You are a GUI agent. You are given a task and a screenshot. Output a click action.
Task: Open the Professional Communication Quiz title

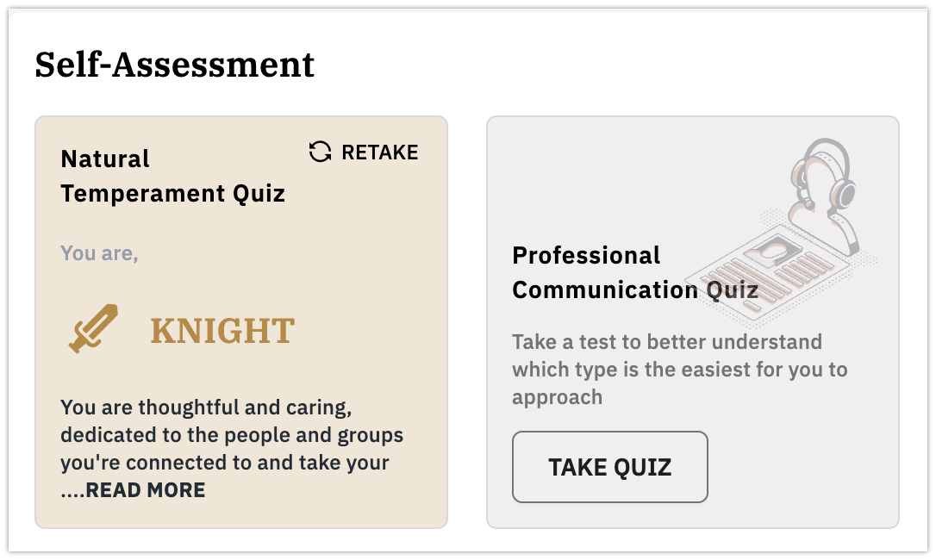click(x=635, y=273)
